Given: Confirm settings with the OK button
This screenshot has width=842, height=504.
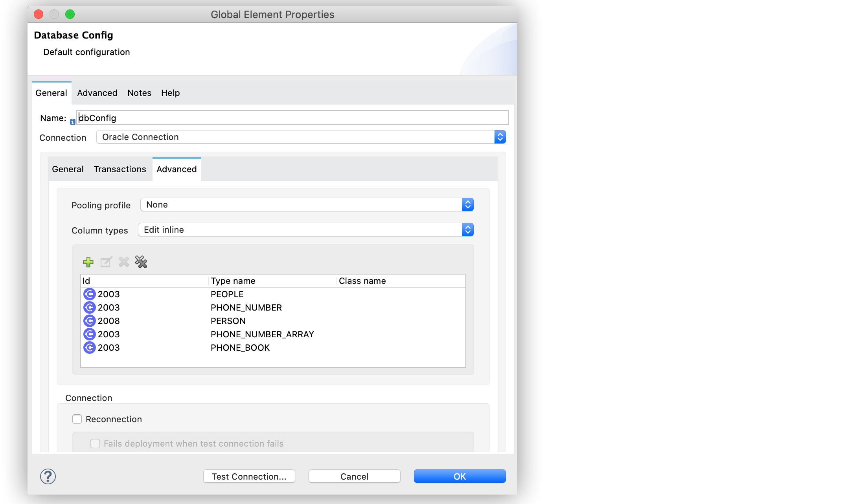Looking at the screenshot, I should coord(459,476).
